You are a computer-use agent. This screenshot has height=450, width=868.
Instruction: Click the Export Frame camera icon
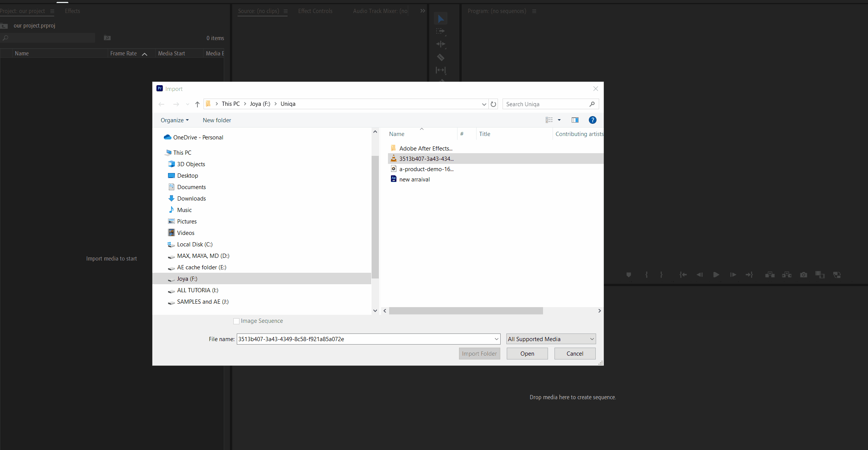click(x=803, y=275)
